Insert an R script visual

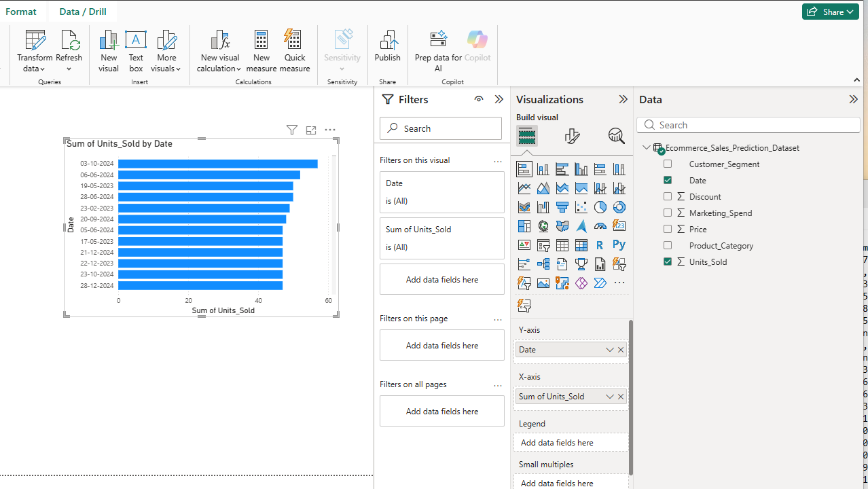(x=600, y=244)
